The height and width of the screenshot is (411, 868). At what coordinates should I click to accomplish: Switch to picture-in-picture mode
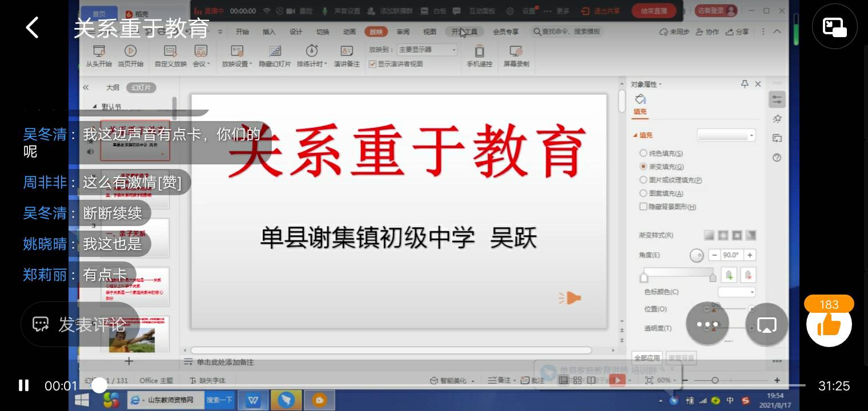click(x=834, y=27)
